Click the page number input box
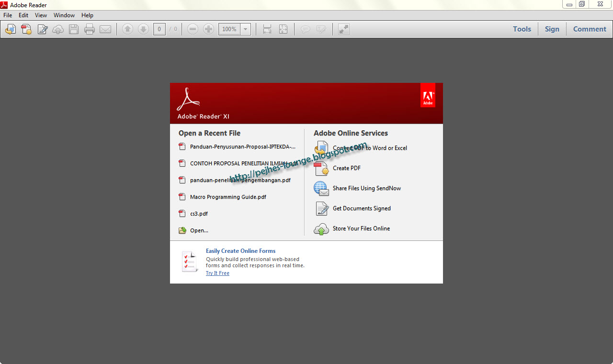 pyautogui.click(x=159, y=29)
